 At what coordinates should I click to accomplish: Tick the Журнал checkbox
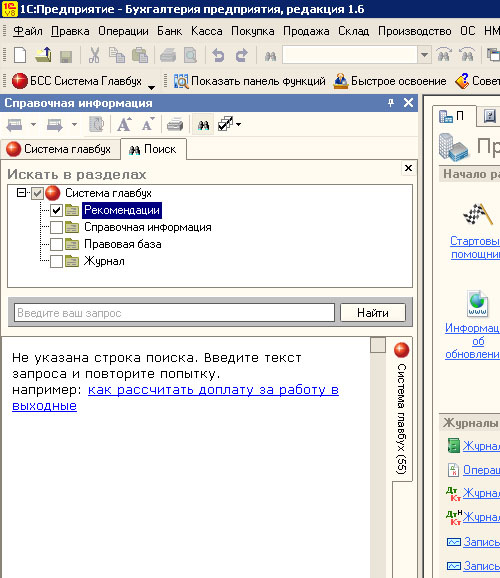tap(56, 261)
